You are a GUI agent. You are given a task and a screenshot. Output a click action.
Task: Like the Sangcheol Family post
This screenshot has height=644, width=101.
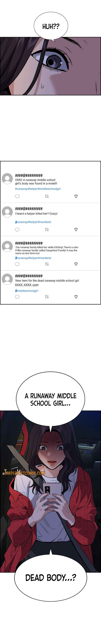tap(76, 264)
